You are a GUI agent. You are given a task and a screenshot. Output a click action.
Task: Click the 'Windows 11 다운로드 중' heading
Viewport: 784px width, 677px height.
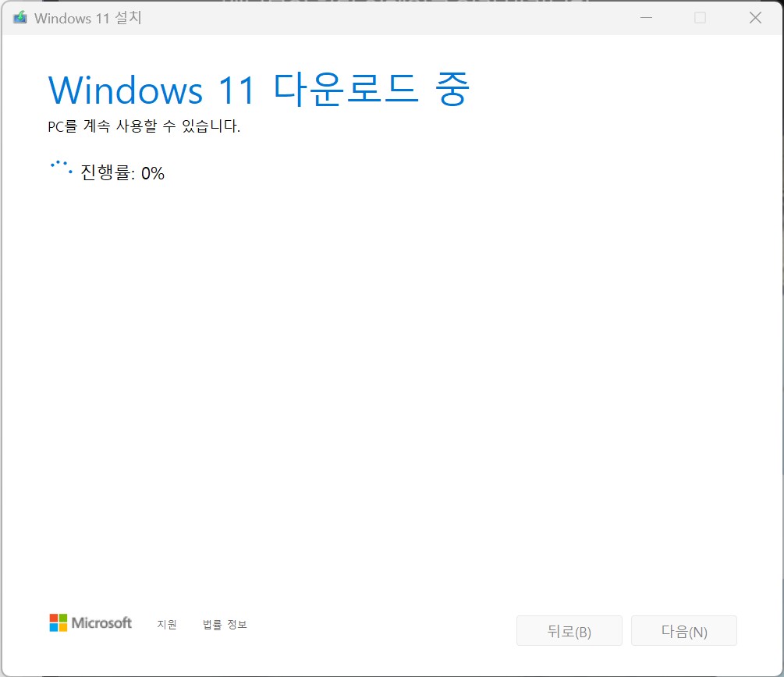pyautogui.click(x=258, y=90)
